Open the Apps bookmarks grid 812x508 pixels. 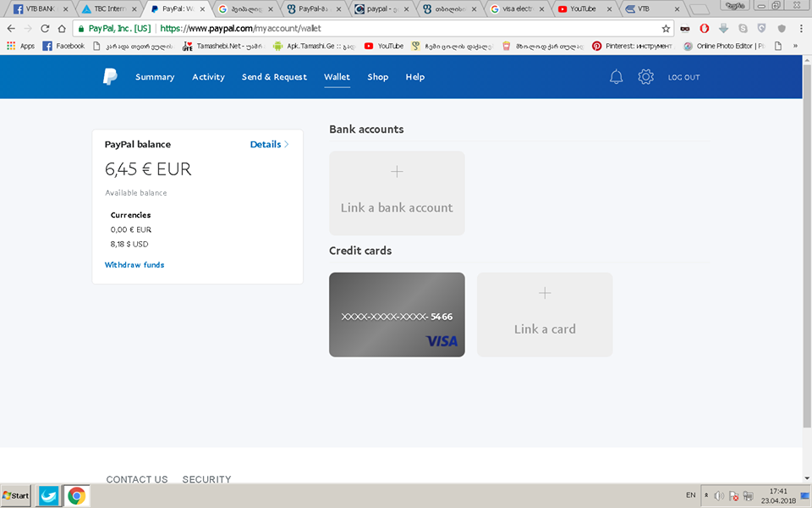pyautogui.click(x=20, y=46)
